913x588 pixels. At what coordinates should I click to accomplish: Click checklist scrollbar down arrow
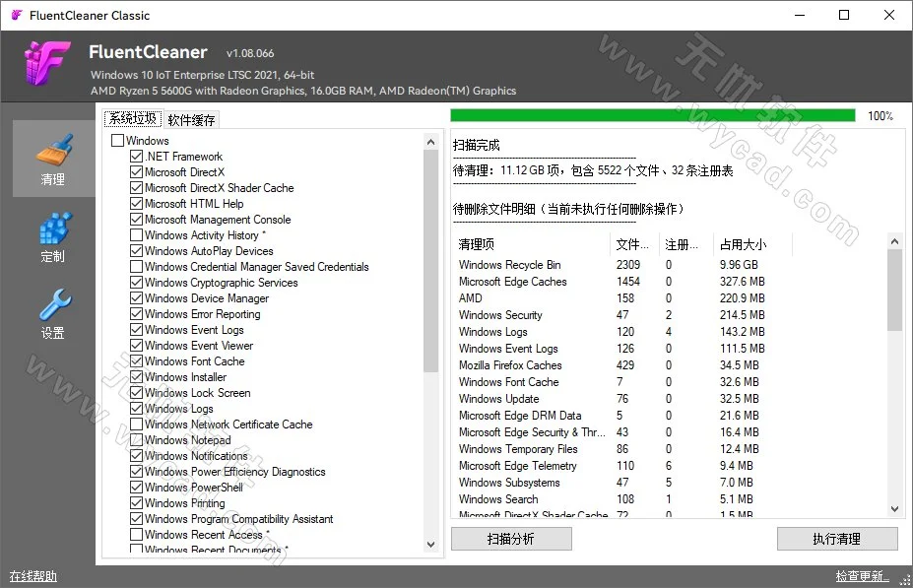[430, 545]
